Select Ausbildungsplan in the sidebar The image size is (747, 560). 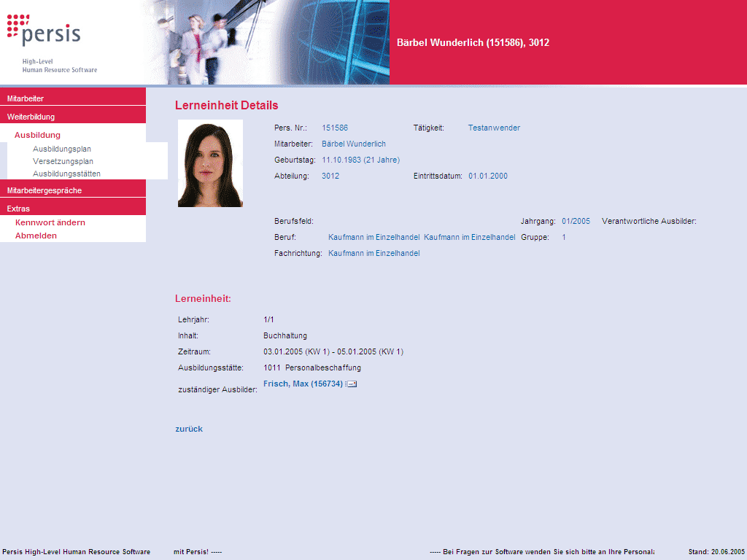point(62,149)
